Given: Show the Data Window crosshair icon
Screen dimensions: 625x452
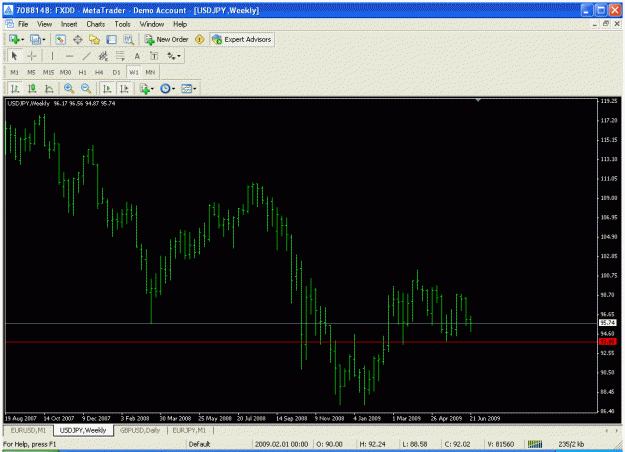Looking at the screenshot, I should click(x=78, y=39).
